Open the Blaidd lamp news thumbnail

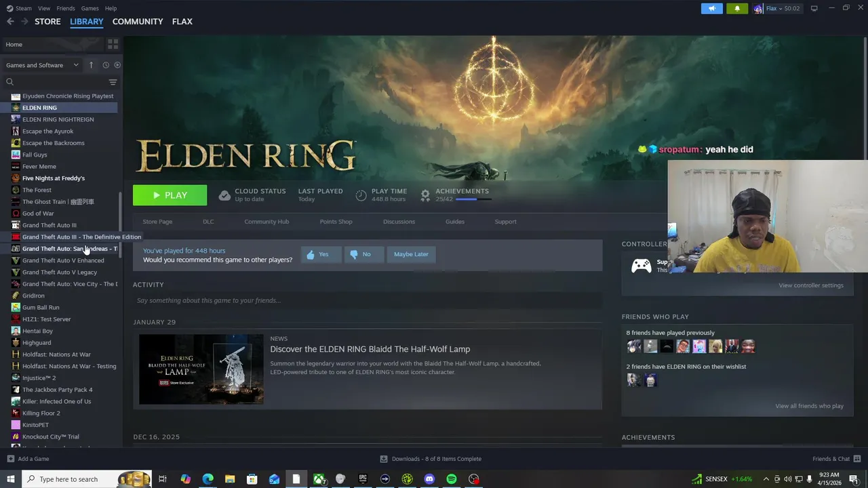click(201, 369)
